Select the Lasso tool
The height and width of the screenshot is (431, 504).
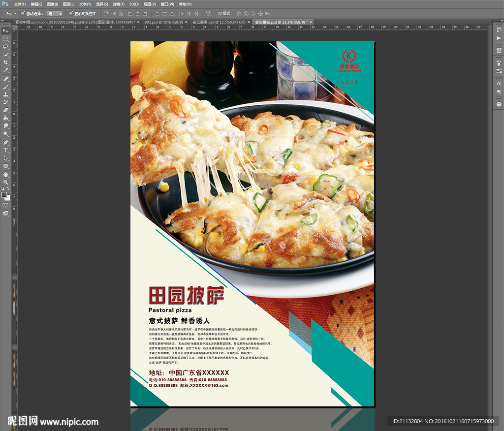tap(6, 46)
